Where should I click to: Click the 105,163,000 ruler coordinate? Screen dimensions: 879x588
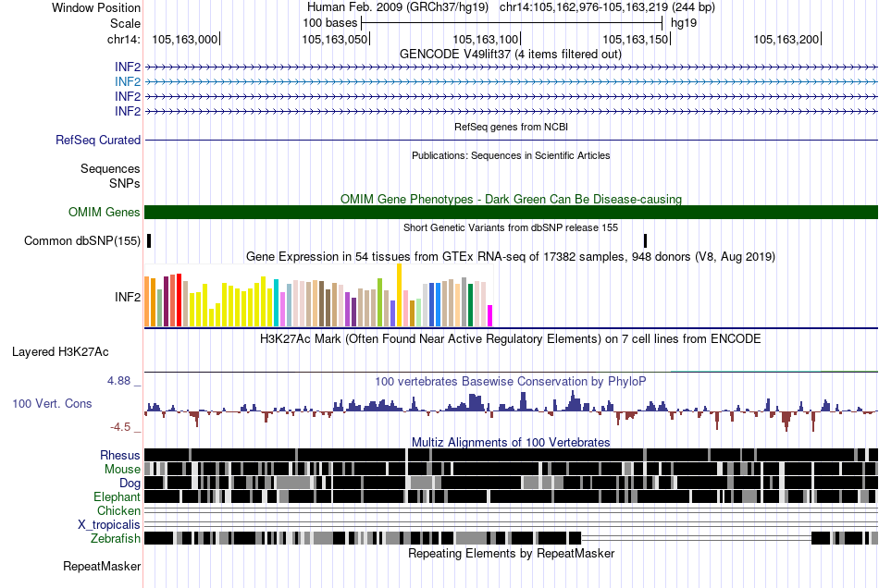(184, 39)
